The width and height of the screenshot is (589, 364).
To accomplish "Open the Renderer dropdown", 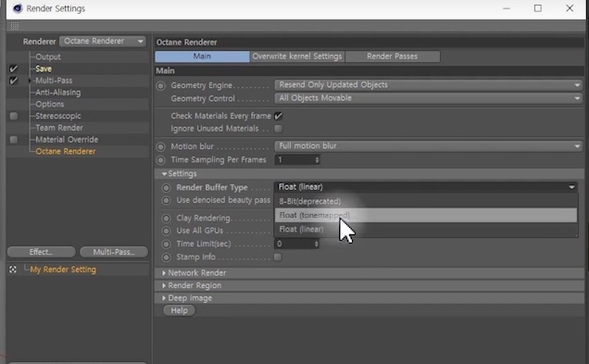I will tap(103, 41).
